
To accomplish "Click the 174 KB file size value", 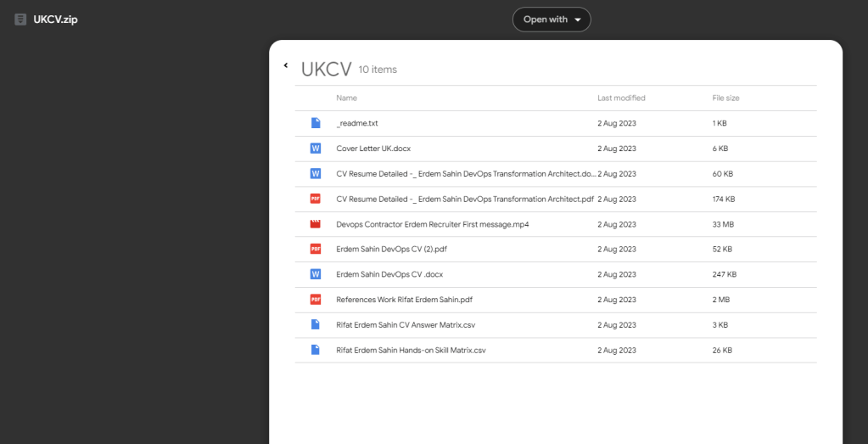I will click(724, 199).
